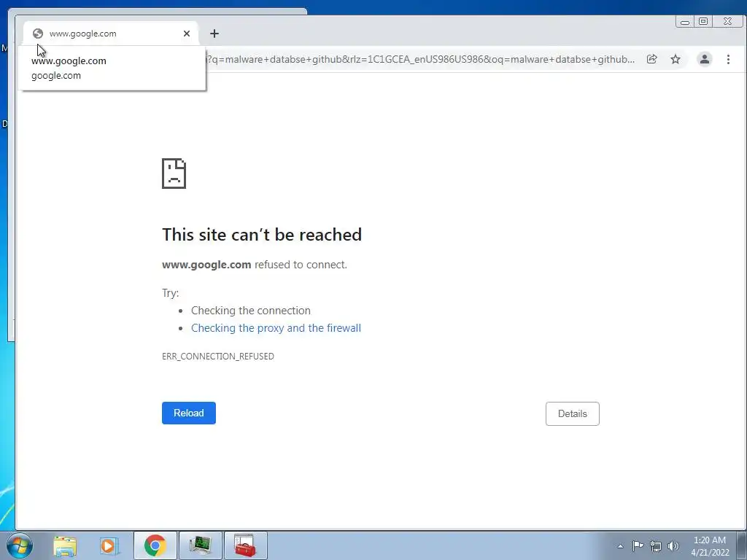This screenshot has height=560, width=747.
Task: Open Windows Explorer from the taskbar
Action: [65, 545]
